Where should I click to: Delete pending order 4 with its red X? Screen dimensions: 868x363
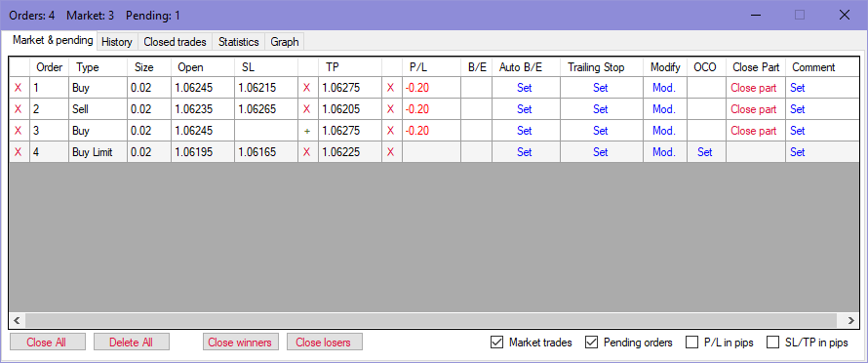19,152
